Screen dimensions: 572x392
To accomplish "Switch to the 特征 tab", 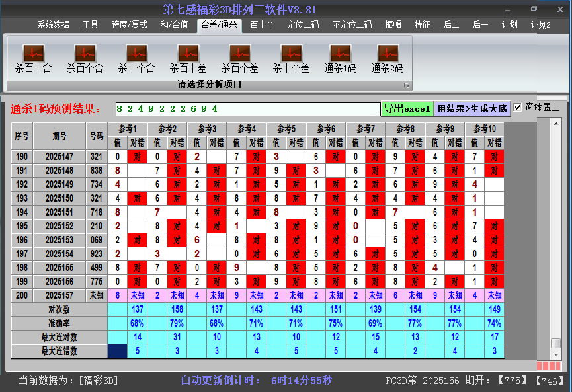I will click(422, 25).
